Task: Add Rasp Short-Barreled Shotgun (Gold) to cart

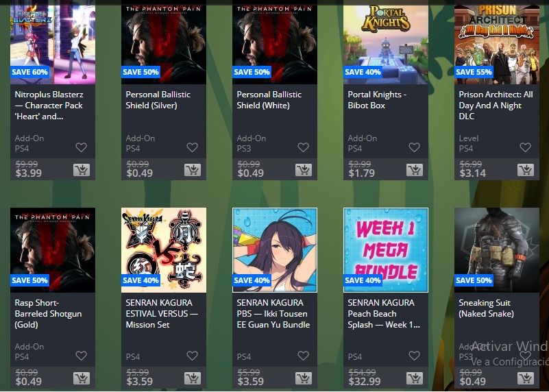Action: (82, 378)
